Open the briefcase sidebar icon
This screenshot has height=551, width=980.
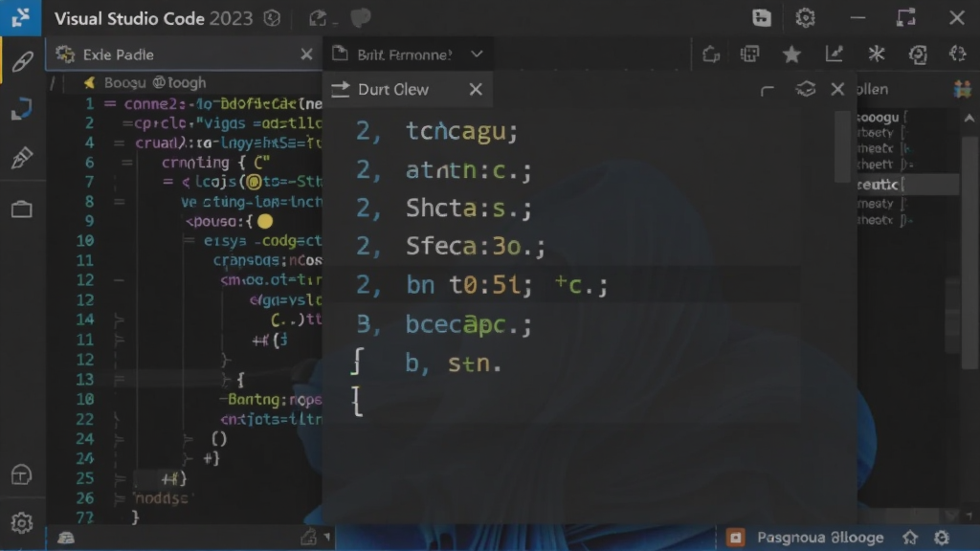[x=22, y=209]
